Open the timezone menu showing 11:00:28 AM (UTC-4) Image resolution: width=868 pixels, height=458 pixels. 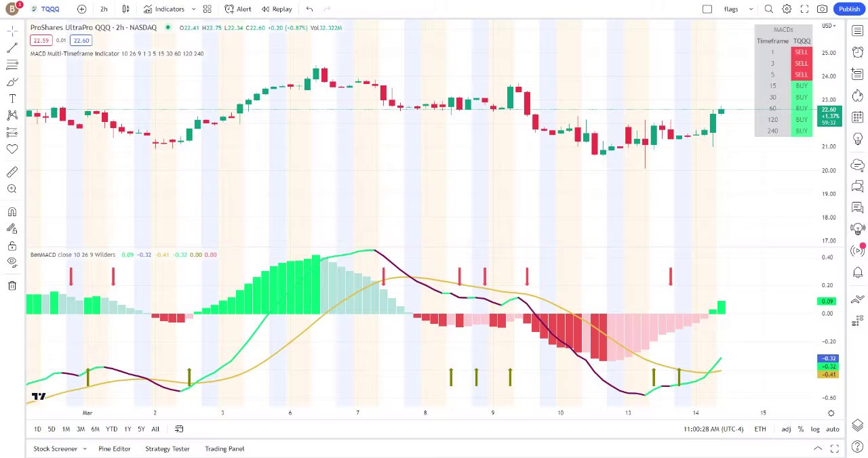(713, 429)
